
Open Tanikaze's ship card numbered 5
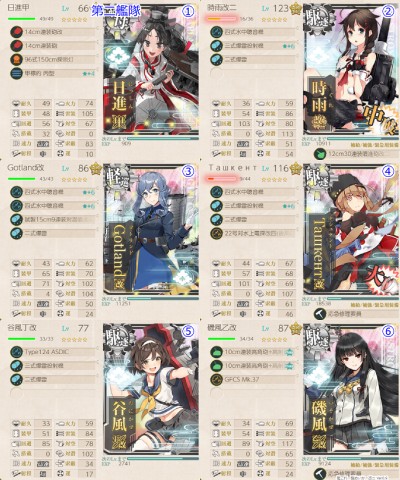pos(151,389)
